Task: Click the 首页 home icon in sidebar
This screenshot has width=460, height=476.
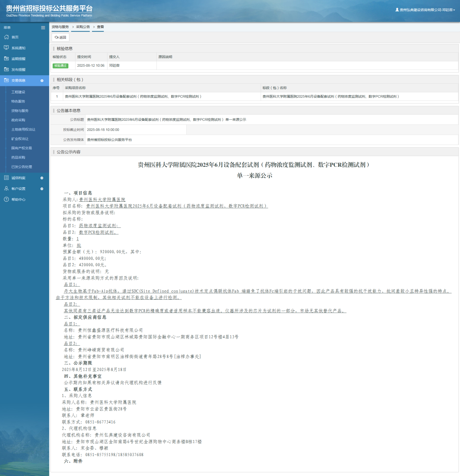Action: point(6,37)
